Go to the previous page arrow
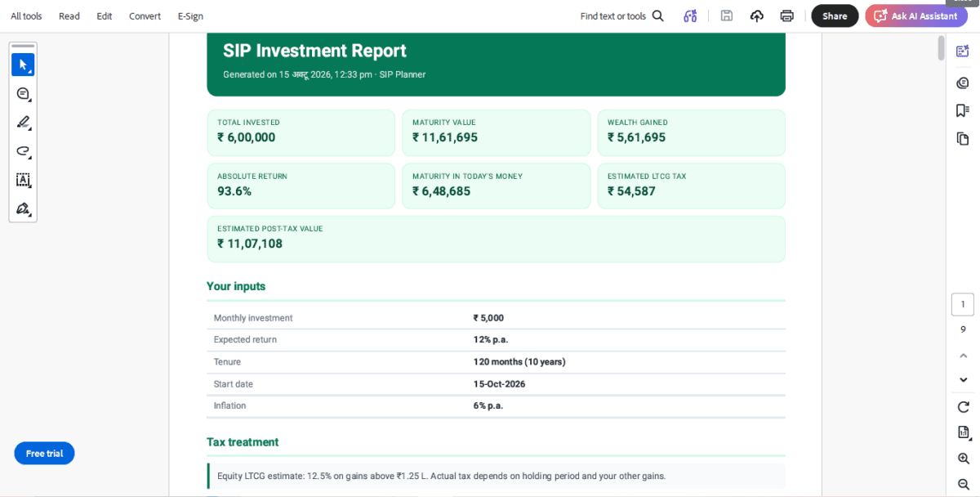 963,356
